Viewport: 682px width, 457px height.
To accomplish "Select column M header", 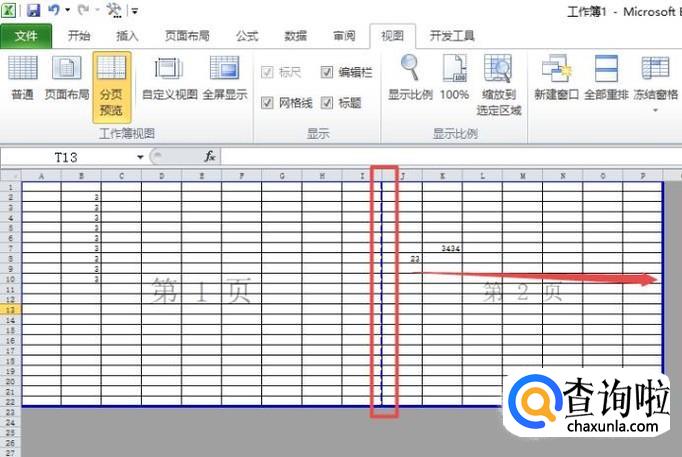I will (522, 176).
